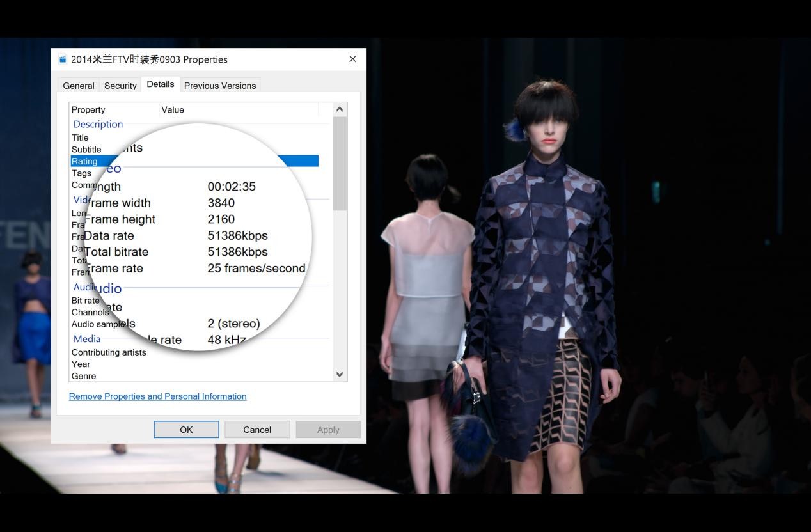Click the video file icon in title bar
Screen dimensions: 811x532
click(63, 59)
